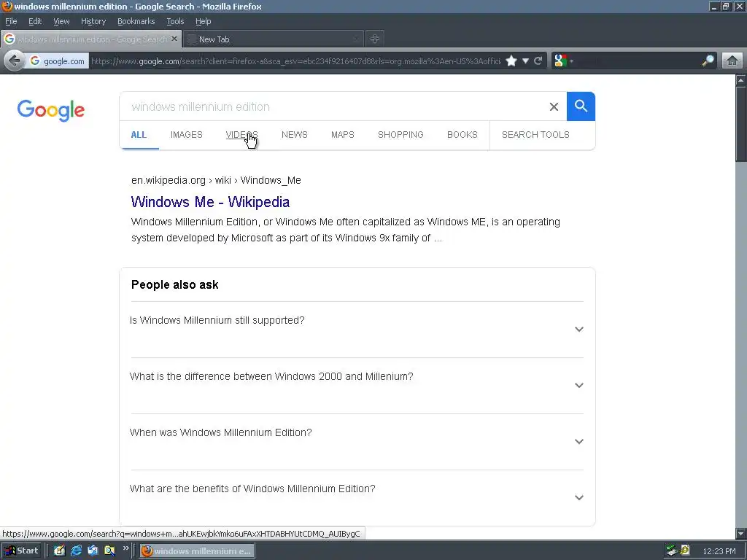Open the URL history dropdown arrow
This screenshot has width=747, height=560.
[x=525, y=61]
